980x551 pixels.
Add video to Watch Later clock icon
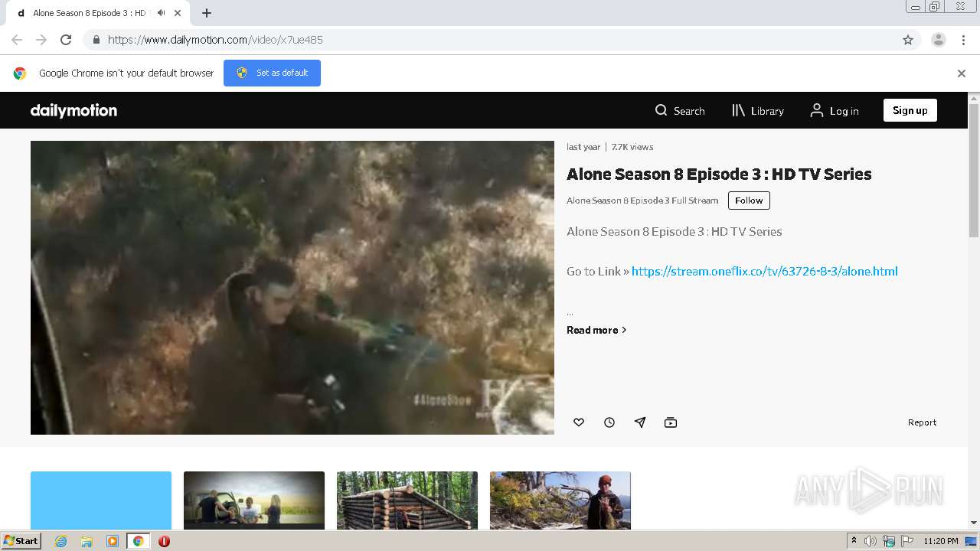[x=609, y=422]
